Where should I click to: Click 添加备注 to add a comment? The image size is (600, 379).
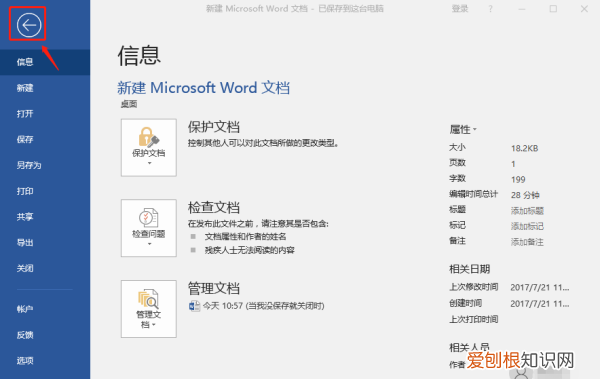tap(527, 242)
